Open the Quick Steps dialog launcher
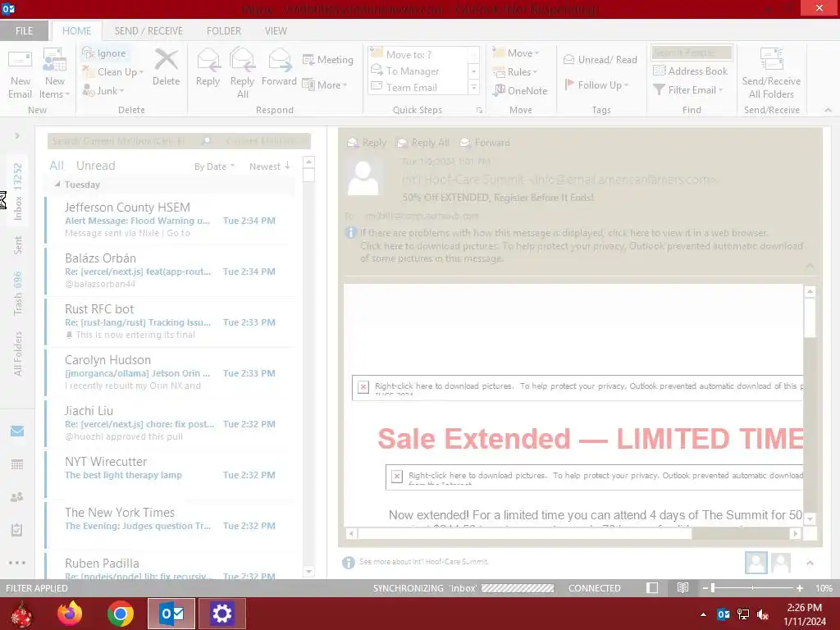840x630 pixels. coord(479,111)
